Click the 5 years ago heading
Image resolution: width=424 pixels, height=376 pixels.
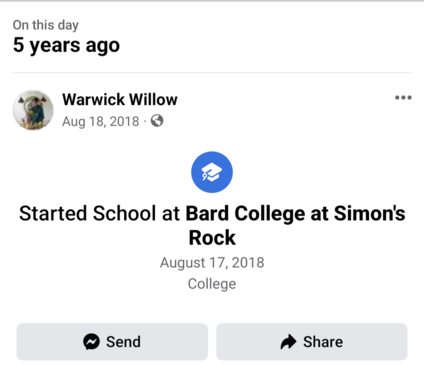[x=66, y=45]
